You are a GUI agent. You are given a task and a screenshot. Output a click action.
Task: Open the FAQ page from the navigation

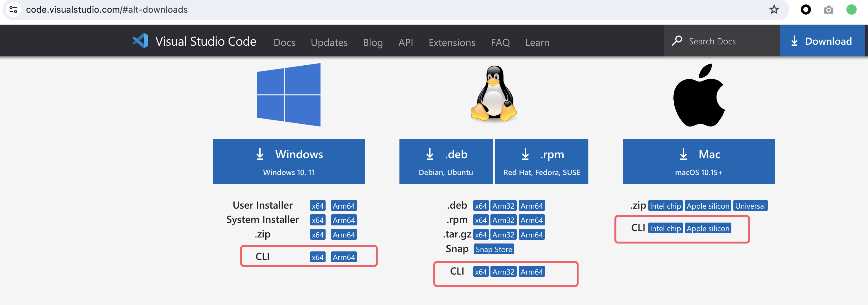[x=500, y=42]
